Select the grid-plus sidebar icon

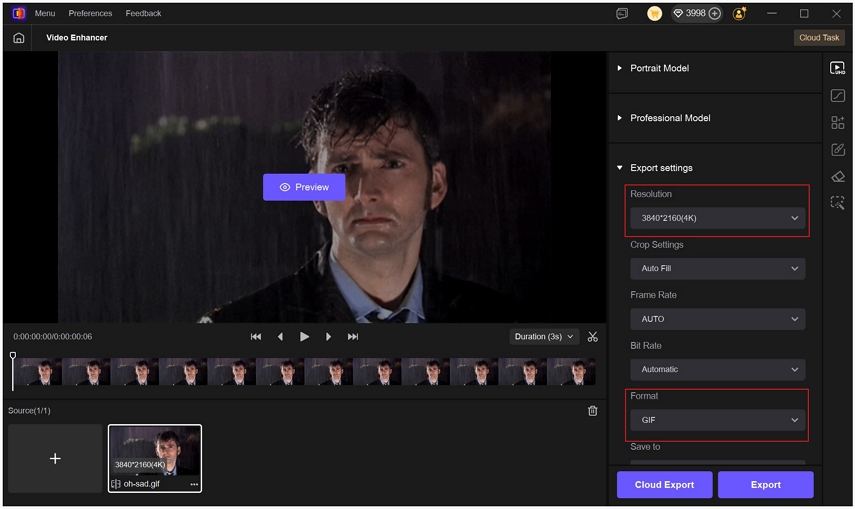coord(838,122)
